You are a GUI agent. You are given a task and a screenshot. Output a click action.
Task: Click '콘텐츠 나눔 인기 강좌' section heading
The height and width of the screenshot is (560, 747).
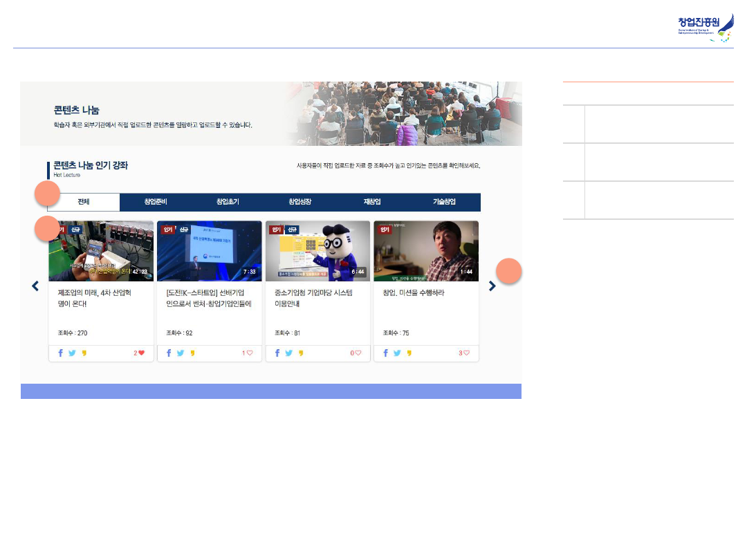pyautogui.click(x=91, y=165)
